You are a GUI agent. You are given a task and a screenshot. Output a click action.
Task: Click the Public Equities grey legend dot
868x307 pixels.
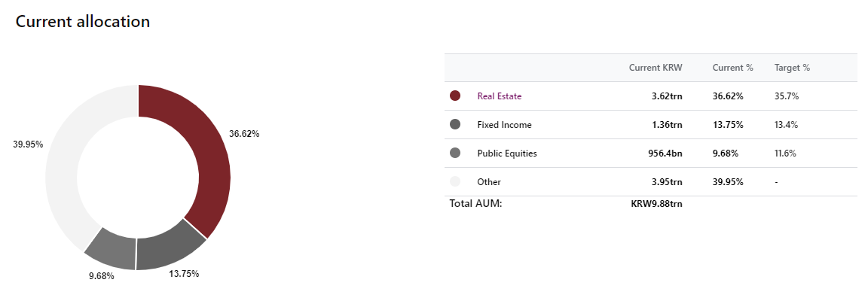click(456, 153)
